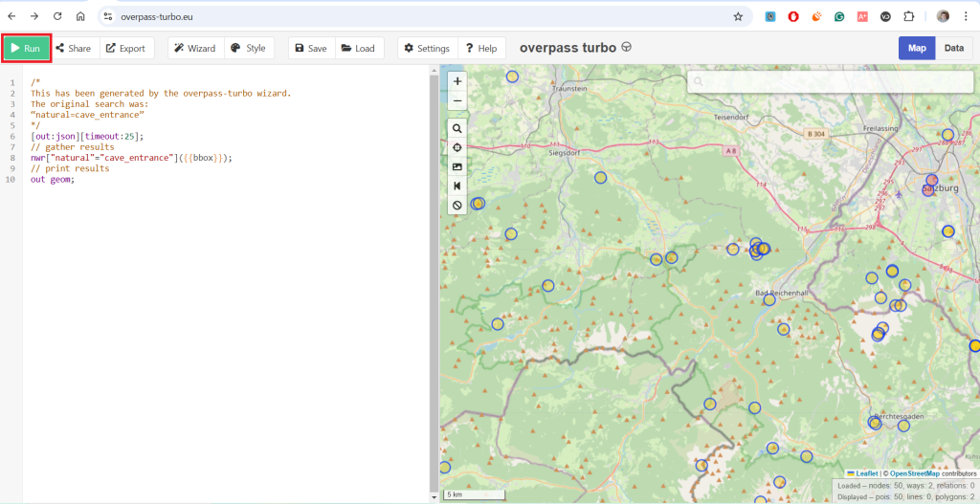This screenshot has width=980, height=504.
Task: Open the Export dialog
Action: [125, 48]
